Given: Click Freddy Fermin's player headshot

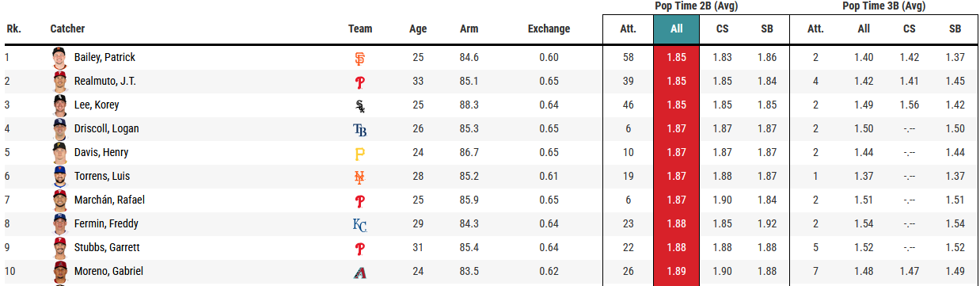Looking at the screenshot, I should pos(59,224).
